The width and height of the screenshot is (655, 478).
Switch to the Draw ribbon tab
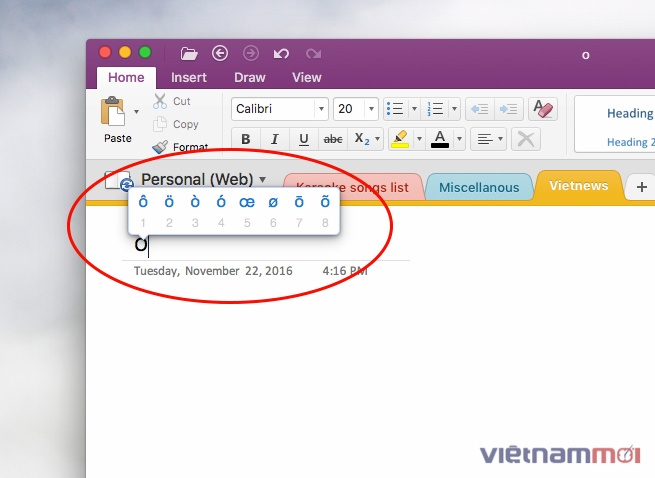pos(250,77)
